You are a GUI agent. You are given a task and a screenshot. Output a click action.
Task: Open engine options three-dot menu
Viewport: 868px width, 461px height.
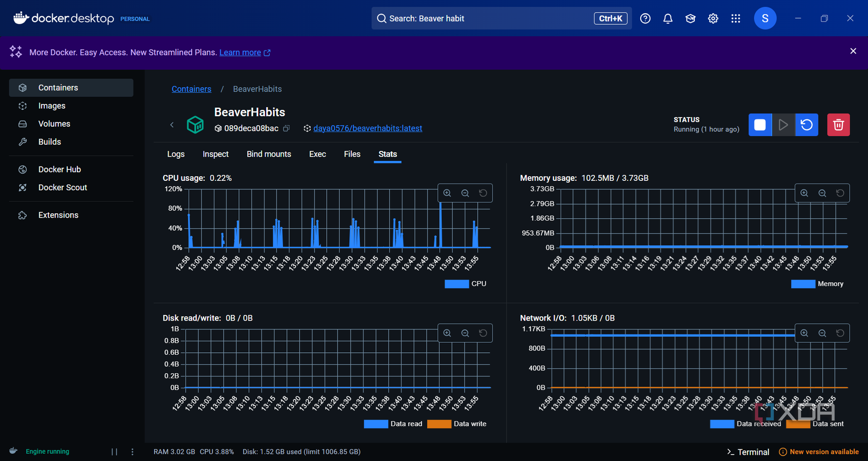click(133, 452)
